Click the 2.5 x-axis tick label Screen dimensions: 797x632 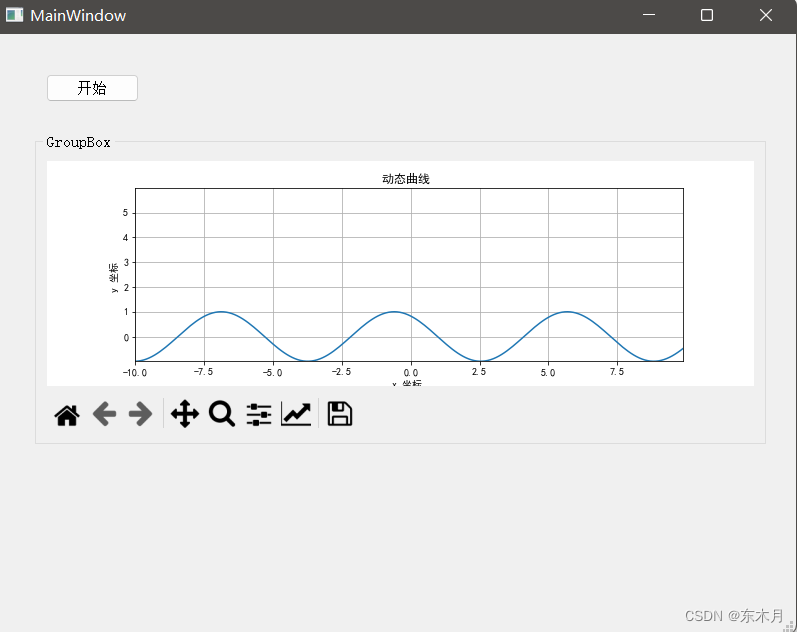(x=479, y=372)
